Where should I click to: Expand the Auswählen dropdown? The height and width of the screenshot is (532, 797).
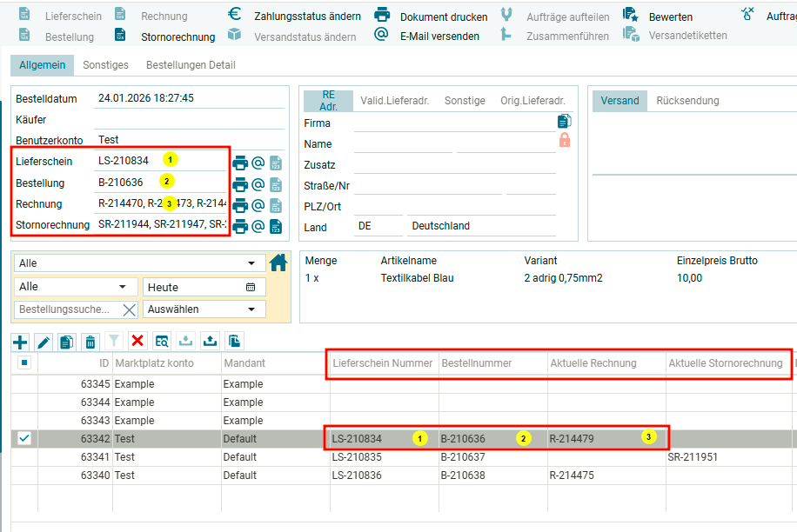(204, 309)
